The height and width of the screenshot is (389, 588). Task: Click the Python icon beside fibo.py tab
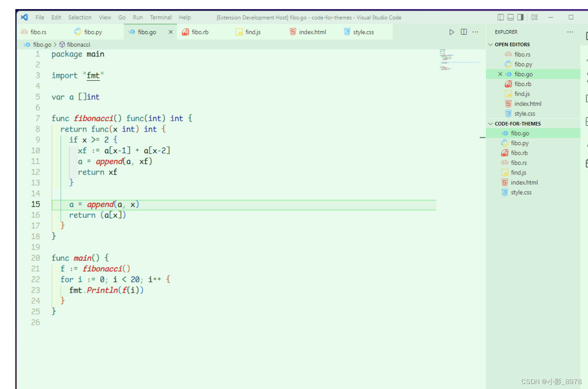[x=78, y=31]
